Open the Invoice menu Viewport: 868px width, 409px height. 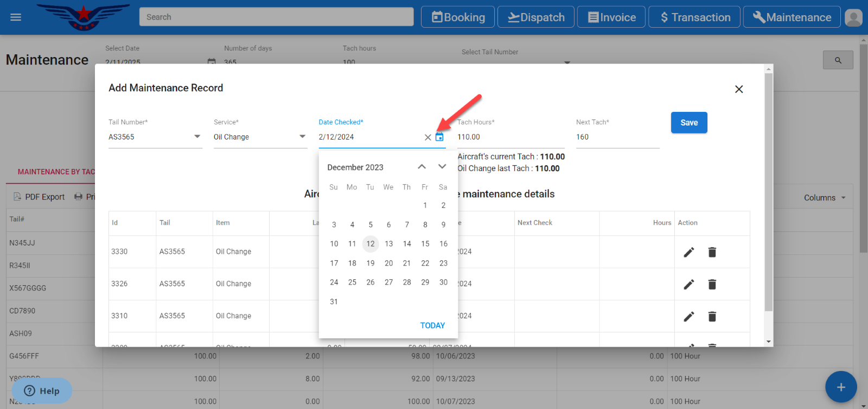(x=611, y=17)
